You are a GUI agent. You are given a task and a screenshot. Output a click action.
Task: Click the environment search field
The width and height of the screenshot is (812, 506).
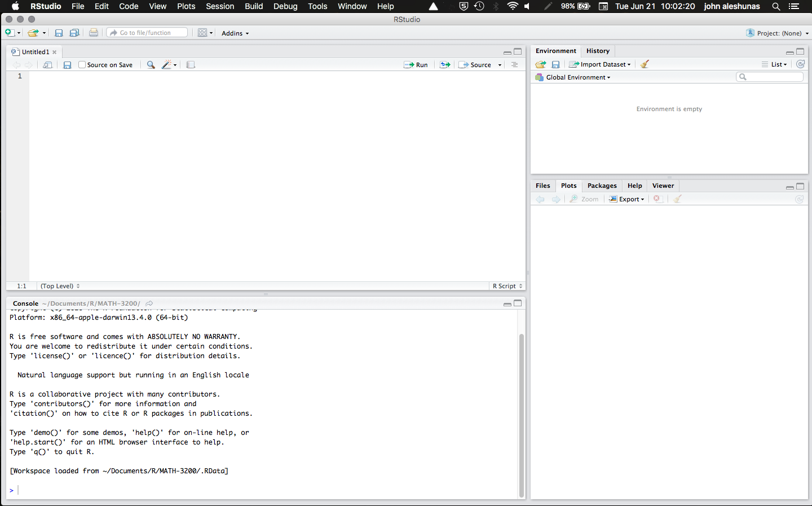pos(769,77)
